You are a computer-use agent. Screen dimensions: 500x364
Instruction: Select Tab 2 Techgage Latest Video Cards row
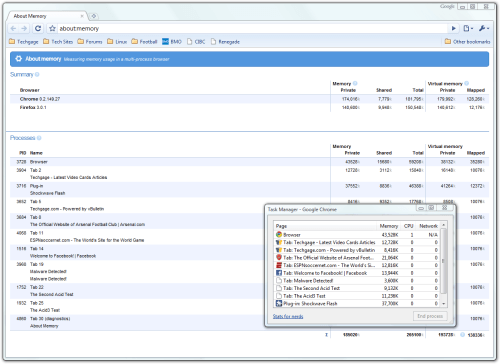(x=249, y=174)
